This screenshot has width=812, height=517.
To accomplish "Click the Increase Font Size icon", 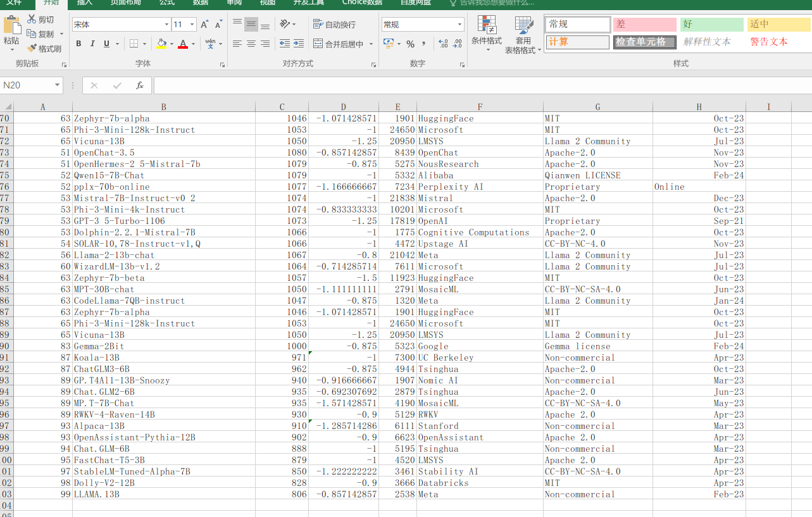I will (x=204, y=25).
